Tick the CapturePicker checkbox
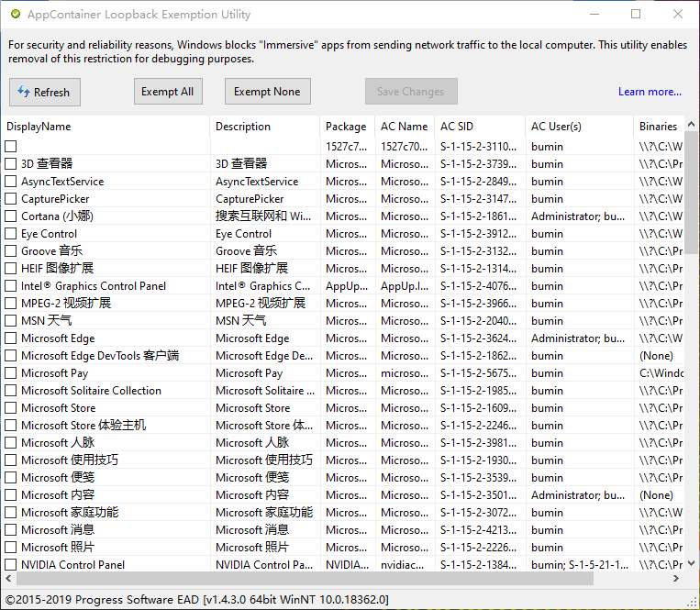This screenshot has height=610, width=700. (11, 198)
